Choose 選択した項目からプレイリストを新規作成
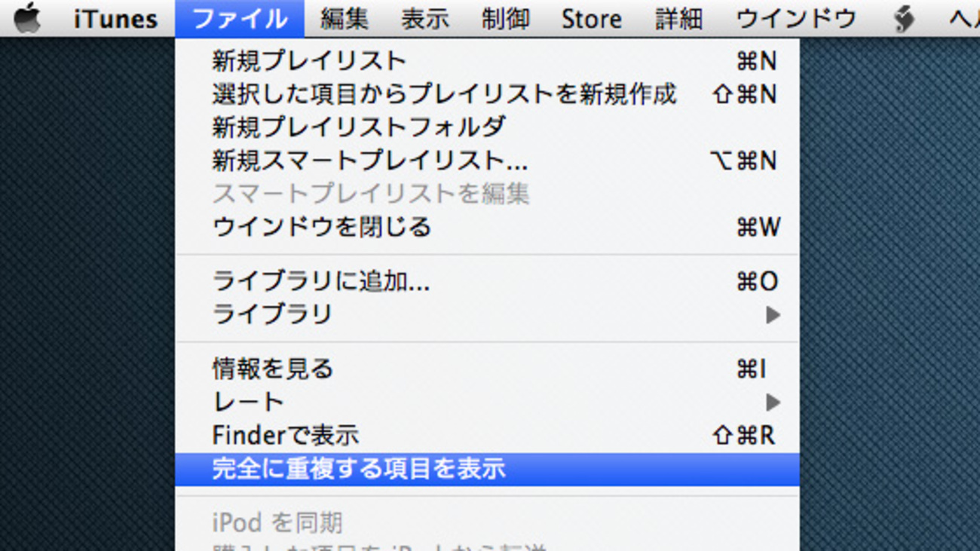The height and width of the screenshot is (551, 980). pos(487,94)
